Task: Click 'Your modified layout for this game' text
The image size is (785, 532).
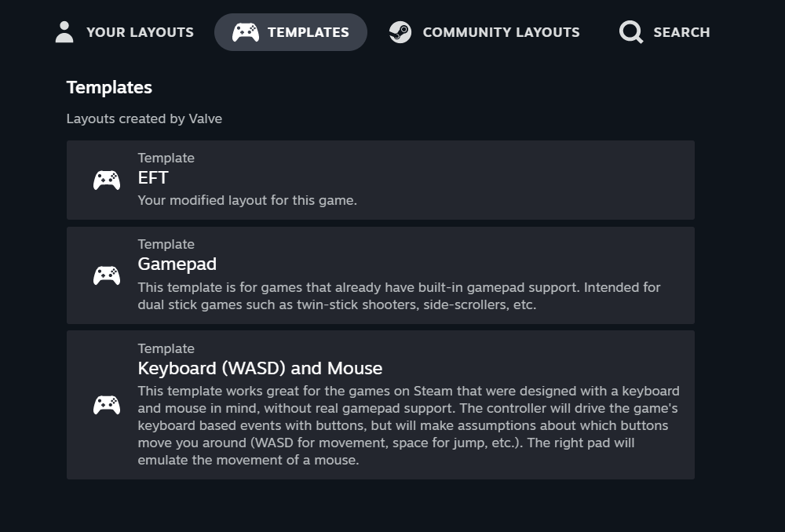Action: click(x=247, y=200)
